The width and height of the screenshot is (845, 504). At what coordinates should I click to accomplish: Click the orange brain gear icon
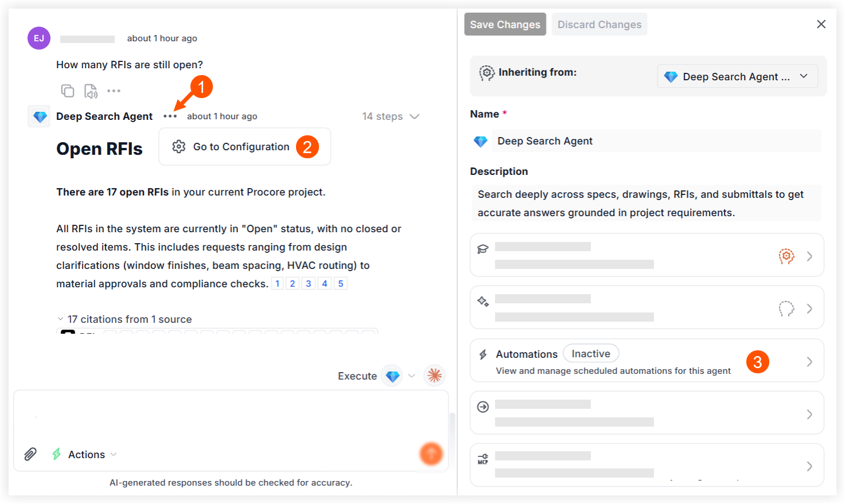pos(786,256)
